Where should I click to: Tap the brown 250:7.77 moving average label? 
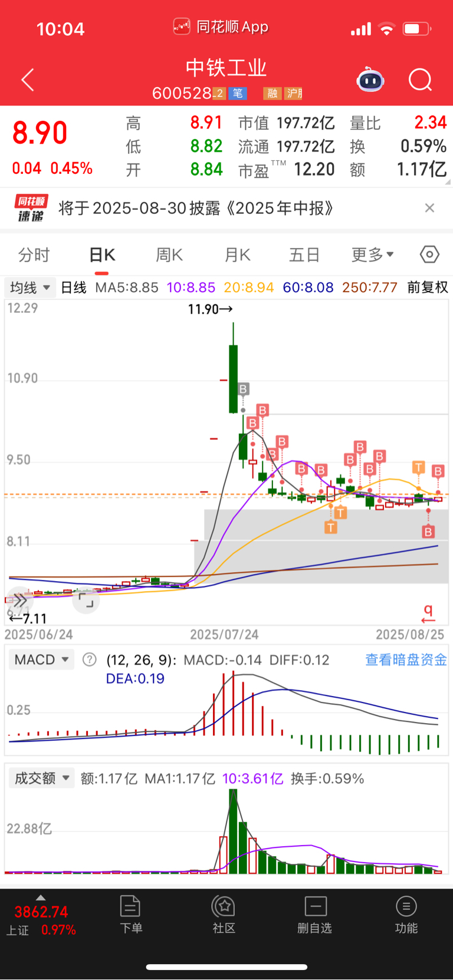click(x=370, y=288)
